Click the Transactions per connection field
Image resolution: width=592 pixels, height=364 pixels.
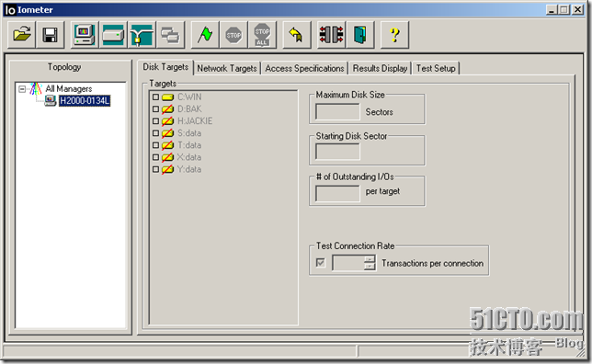click(x=348, y=263)
